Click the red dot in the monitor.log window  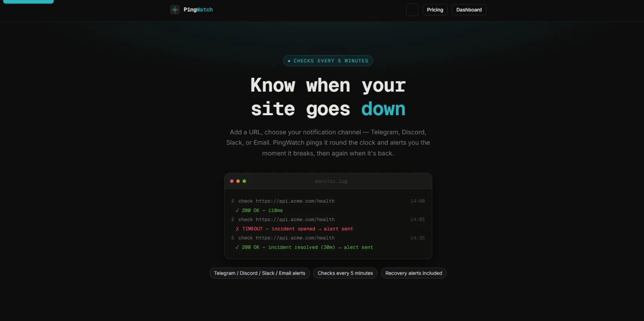click(x=232, y=181)
